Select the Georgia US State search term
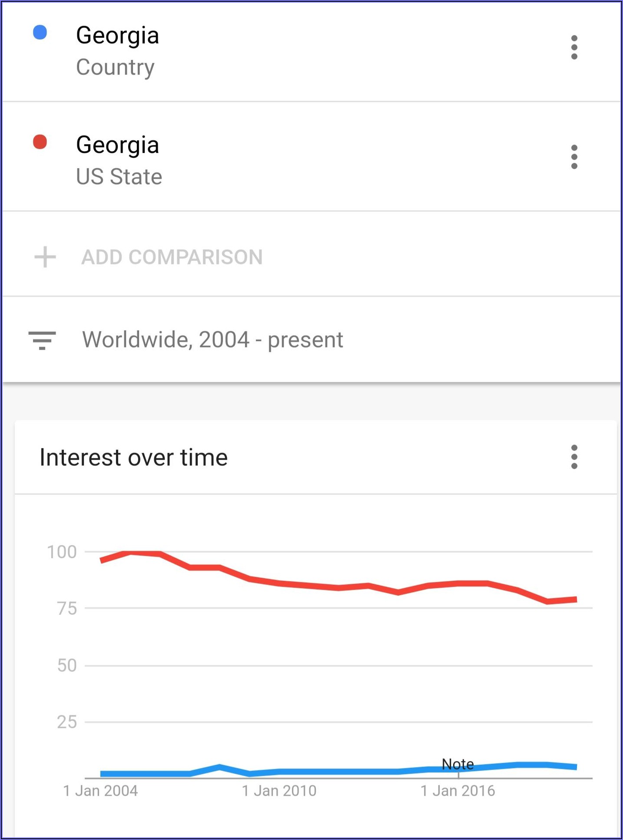The height and width of the screenshot is (840, 623). coord(117,145)
